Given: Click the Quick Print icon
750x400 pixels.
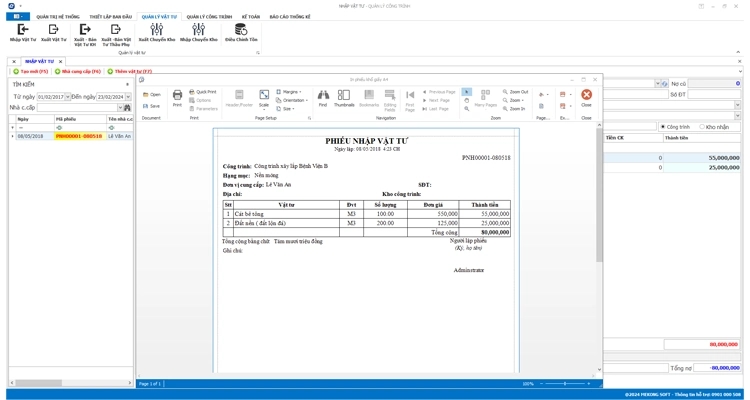Looking at the screenshot, I should (203, 92).
